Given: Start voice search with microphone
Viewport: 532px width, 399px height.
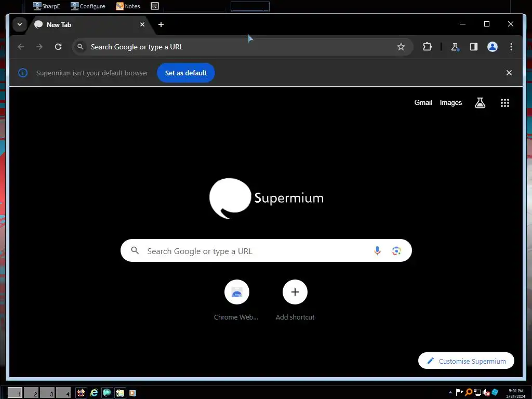Looking at the screenshot, I should (x=377, y=251).
